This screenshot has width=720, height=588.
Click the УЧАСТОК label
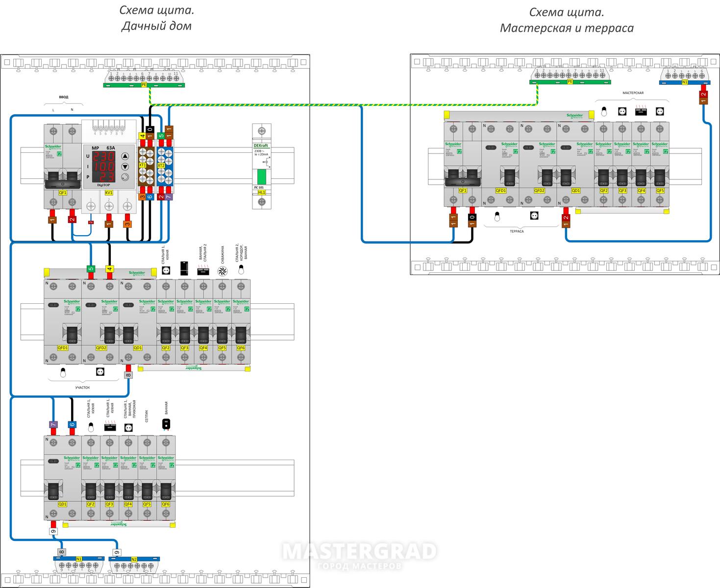pyautogui.click(x=82, y=388)
